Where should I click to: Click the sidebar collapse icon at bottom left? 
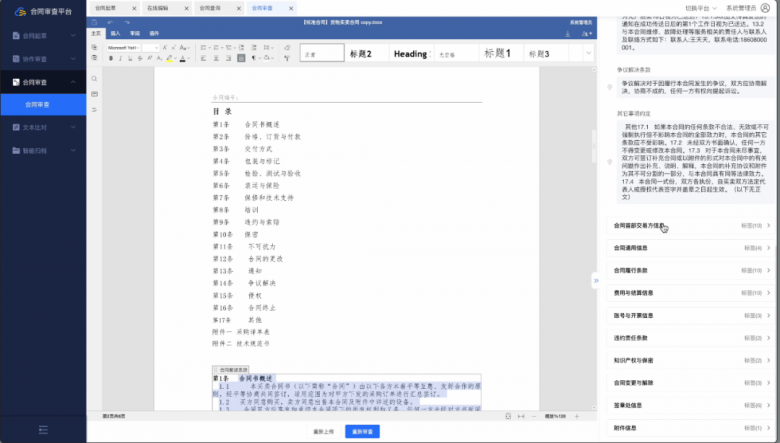coord(43,429)
